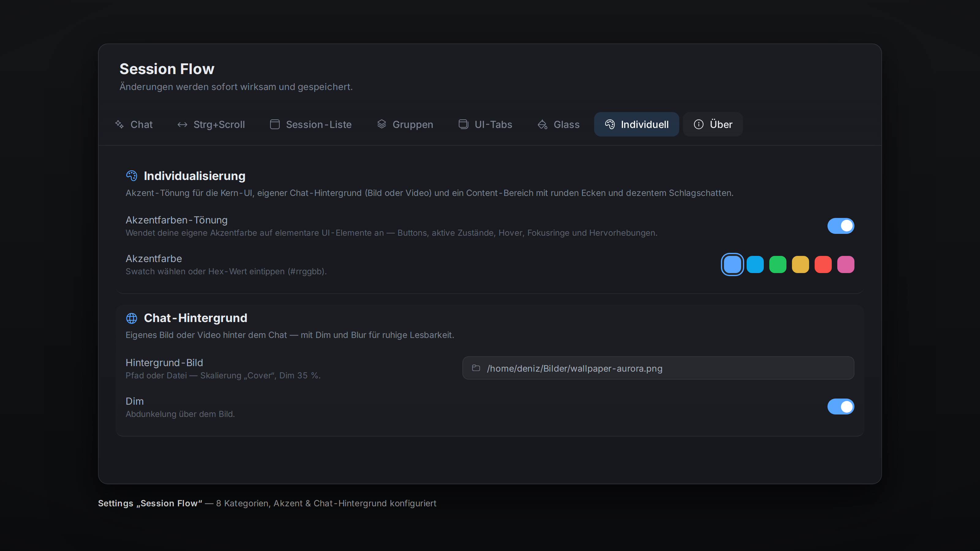Click the Gruppen layers icon

point(382,124)
